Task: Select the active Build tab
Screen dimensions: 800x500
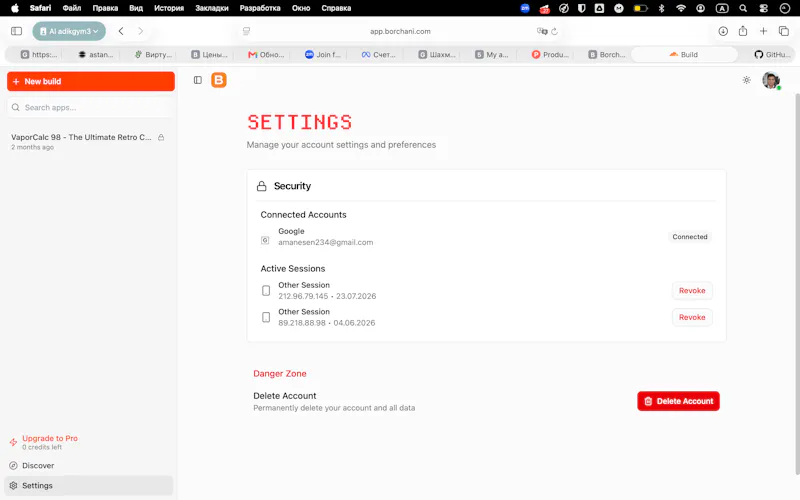Action: coord(684,55)
